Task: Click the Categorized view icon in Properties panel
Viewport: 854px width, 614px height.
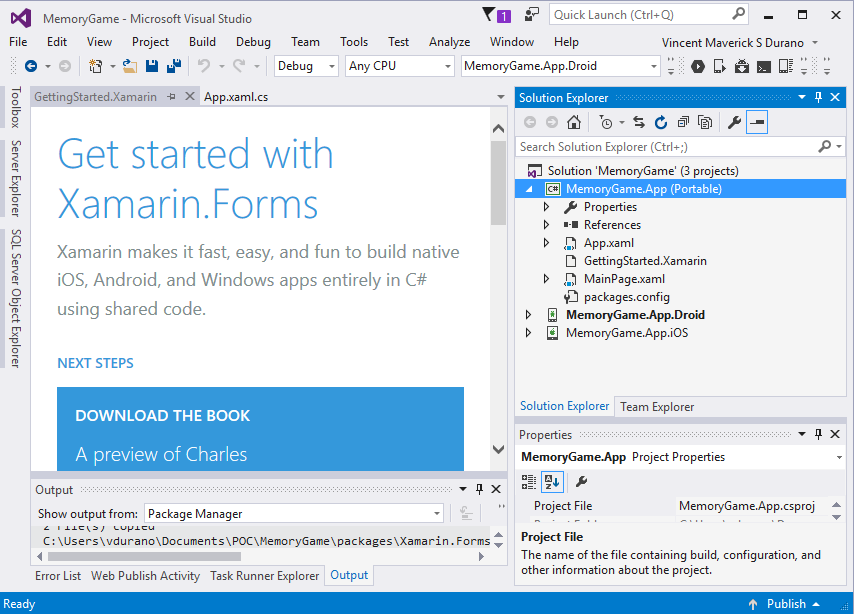Action: click(x=529, y=482)
